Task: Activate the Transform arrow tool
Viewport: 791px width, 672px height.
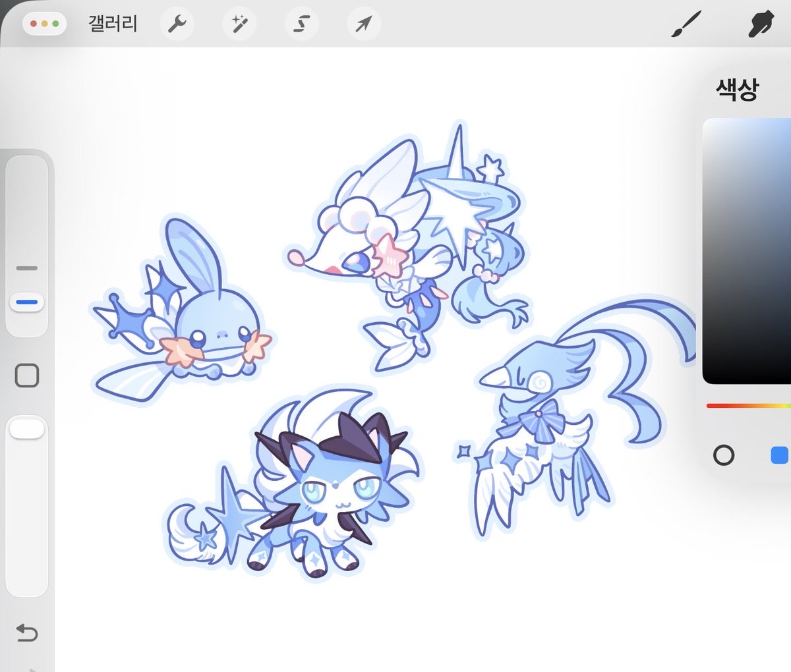Action: (363, 24)
